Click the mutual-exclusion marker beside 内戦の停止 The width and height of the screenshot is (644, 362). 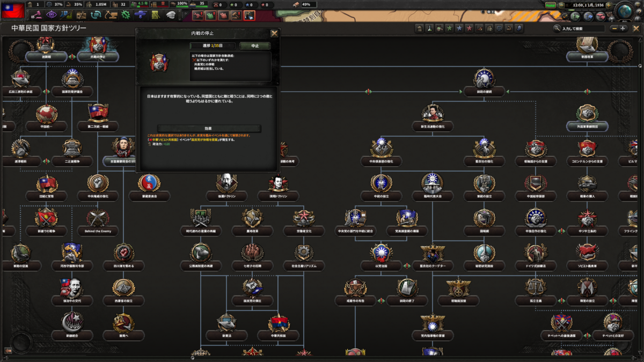point(72,56)
